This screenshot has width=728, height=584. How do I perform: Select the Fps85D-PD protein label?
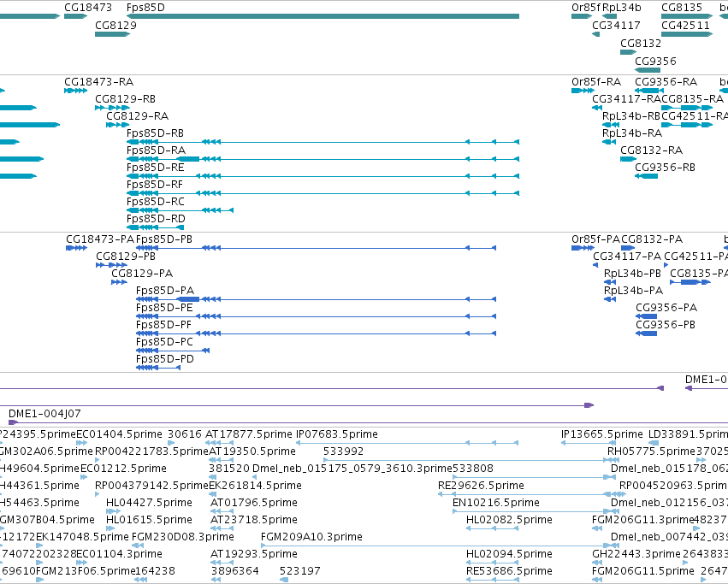[x=165, y=359]
